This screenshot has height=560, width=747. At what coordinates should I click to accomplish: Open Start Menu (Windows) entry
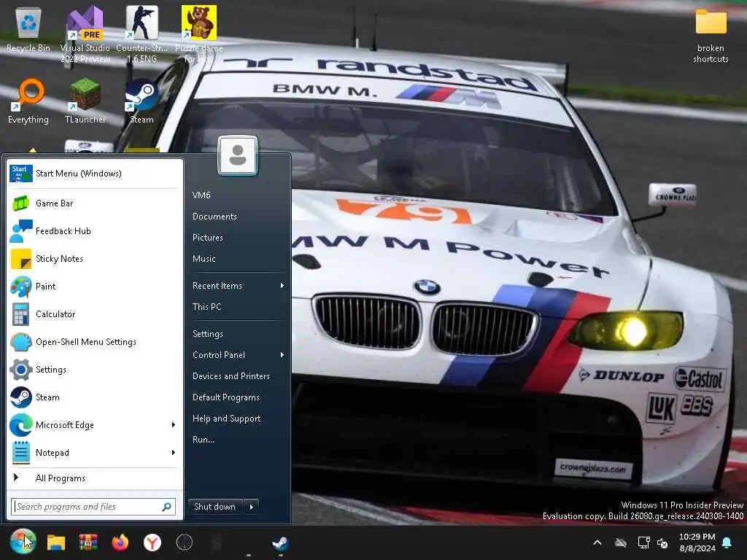tap(94, 174)
